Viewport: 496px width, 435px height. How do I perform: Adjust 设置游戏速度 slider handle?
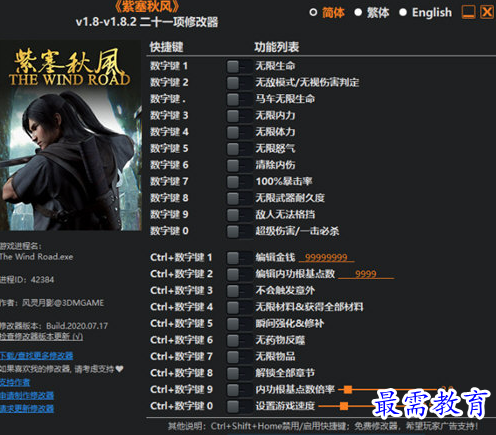344,406
